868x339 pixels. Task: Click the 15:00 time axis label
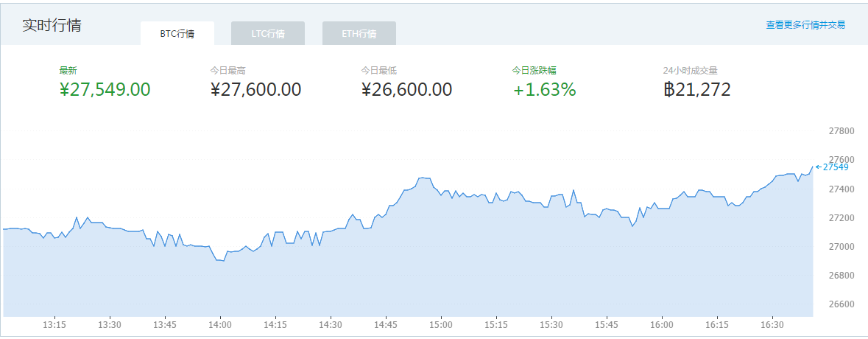(441, 325)
